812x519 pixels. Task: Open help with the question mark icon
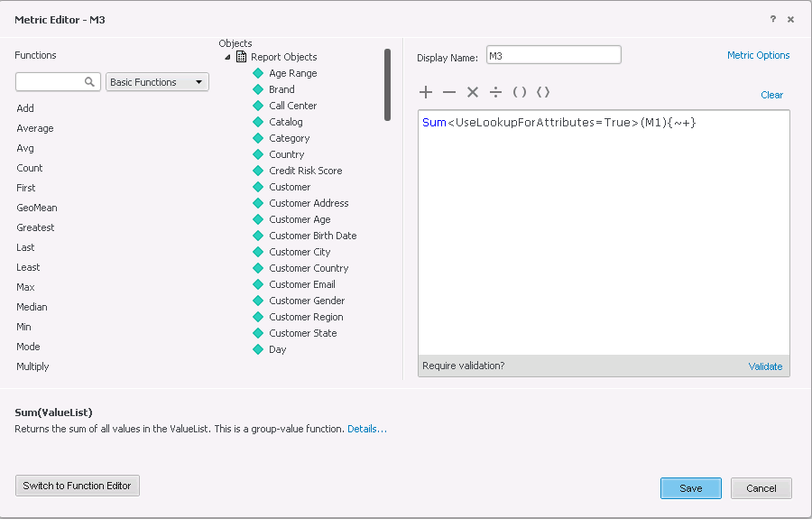pyautogui.click(x=772, y=19)
